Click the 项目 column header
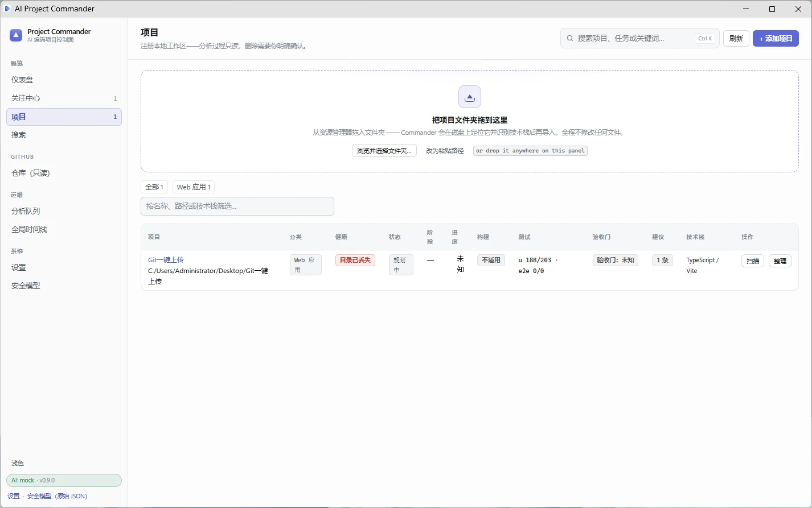This screenshot has width=812, height=508. 154,237
